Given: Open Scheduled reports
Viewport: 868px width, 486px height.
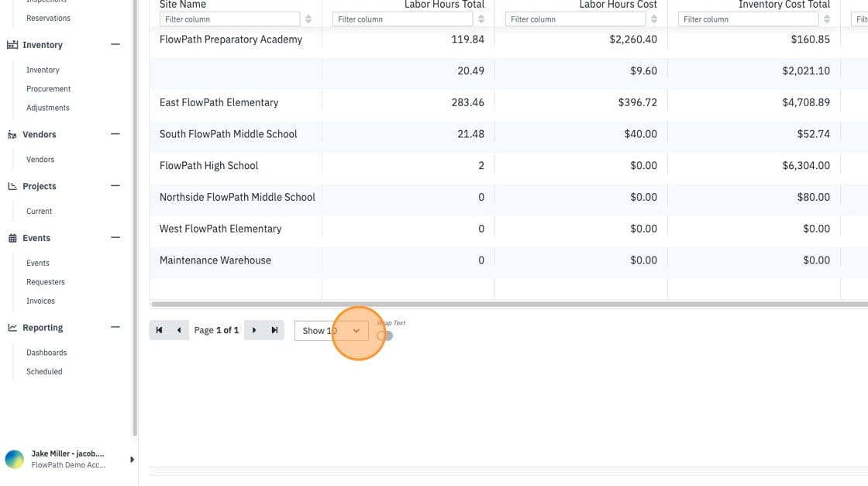Looking at the screenshot, I should pyautogui.click(x=44, y=371).
